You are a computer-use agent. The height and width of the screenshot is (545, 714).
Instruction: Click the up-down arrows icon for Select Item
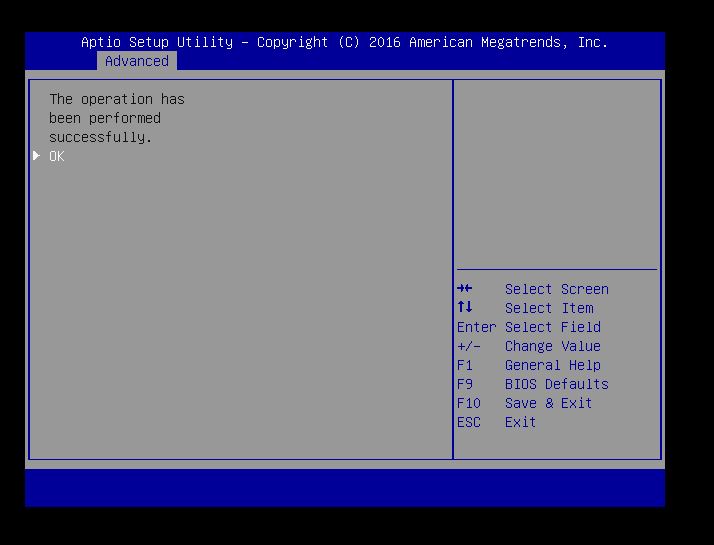465,307
